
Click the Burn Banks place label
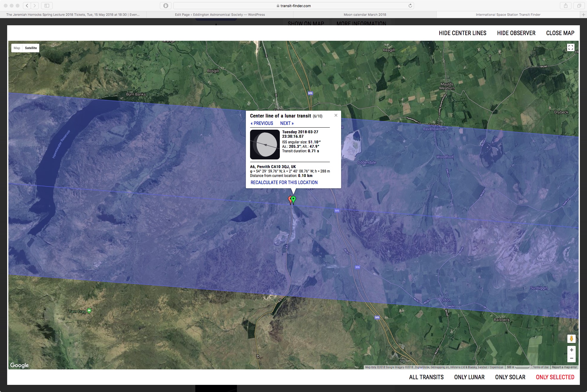tap(136, 94)
